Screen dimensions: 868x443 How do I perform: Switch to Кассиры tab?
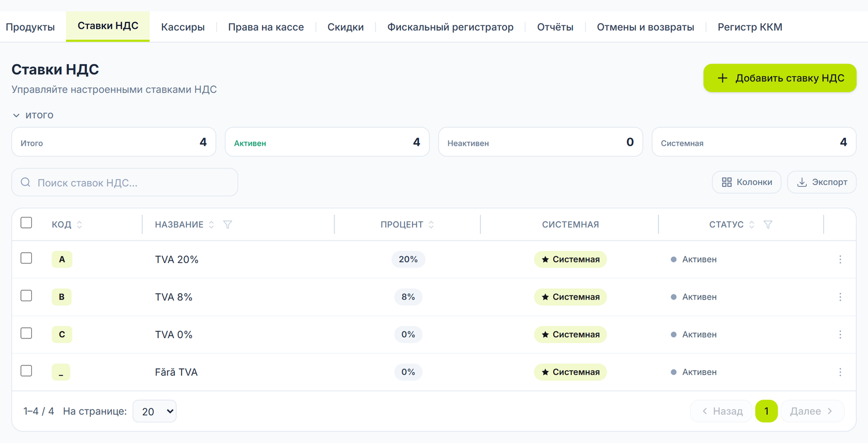pos(183,27)
